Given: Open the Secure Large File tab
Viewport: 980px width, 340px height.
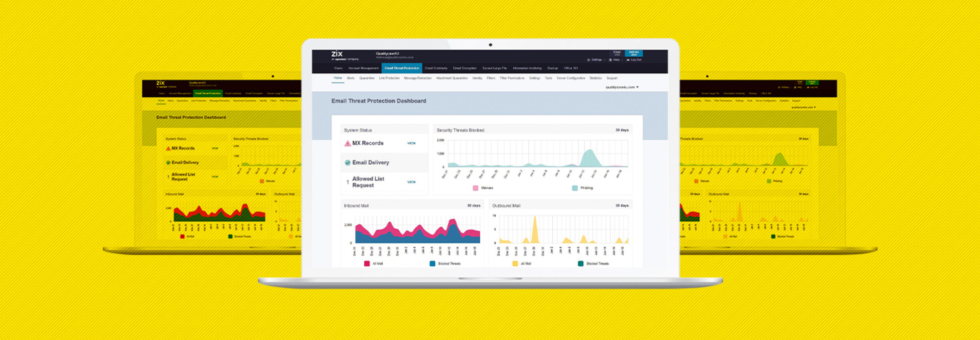Looking at the screenshot, I should [x=495, y=68].
